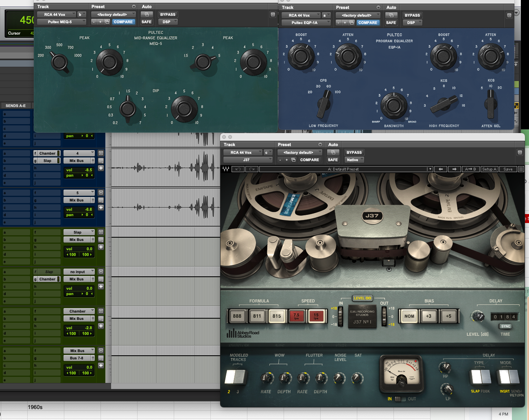Copy setup A to B in J37
This screenshot has width=529, height=420.
pyautogui.click(x=470, y=169)
